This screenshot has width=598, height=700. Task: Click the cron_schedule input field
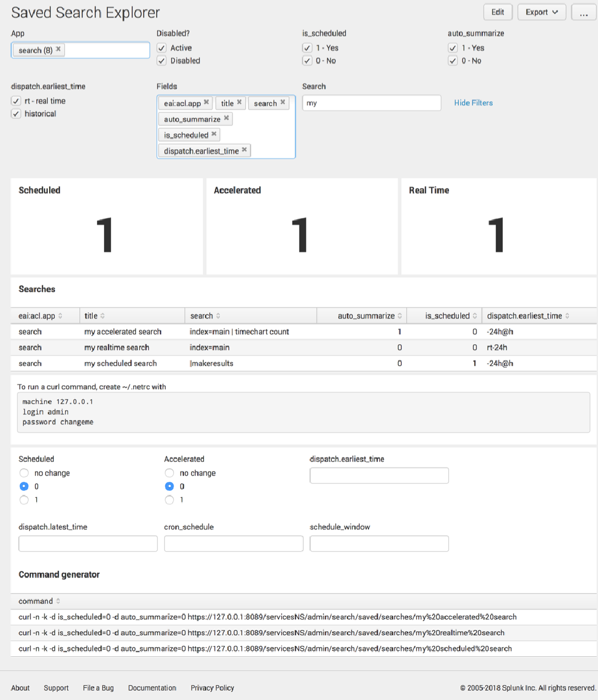click(234, 543)
